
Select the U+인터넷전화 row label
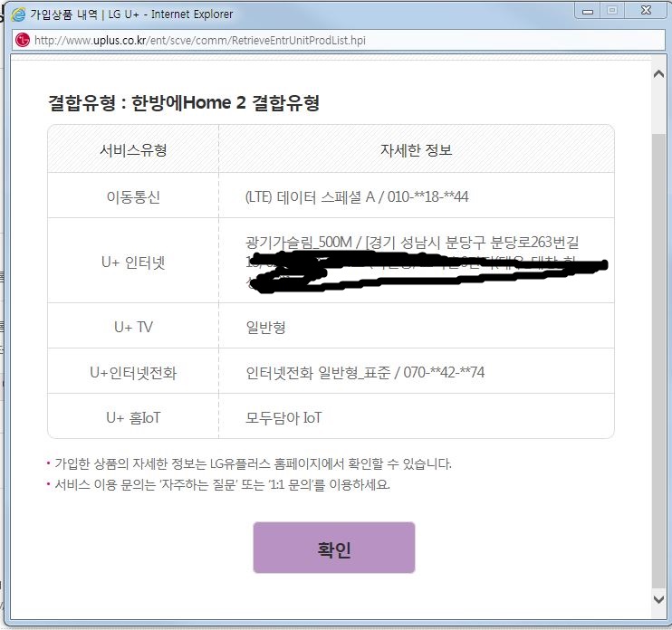(133, 372)
